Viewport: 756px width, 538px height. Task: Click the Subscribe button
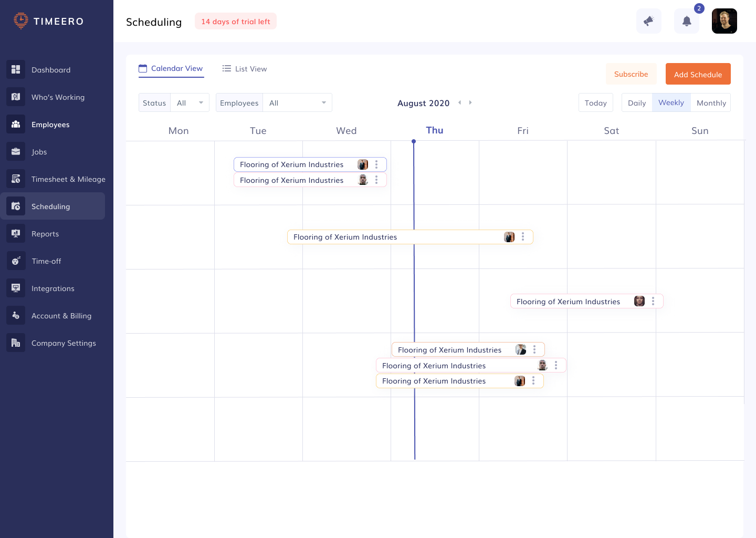pos(631,74)
